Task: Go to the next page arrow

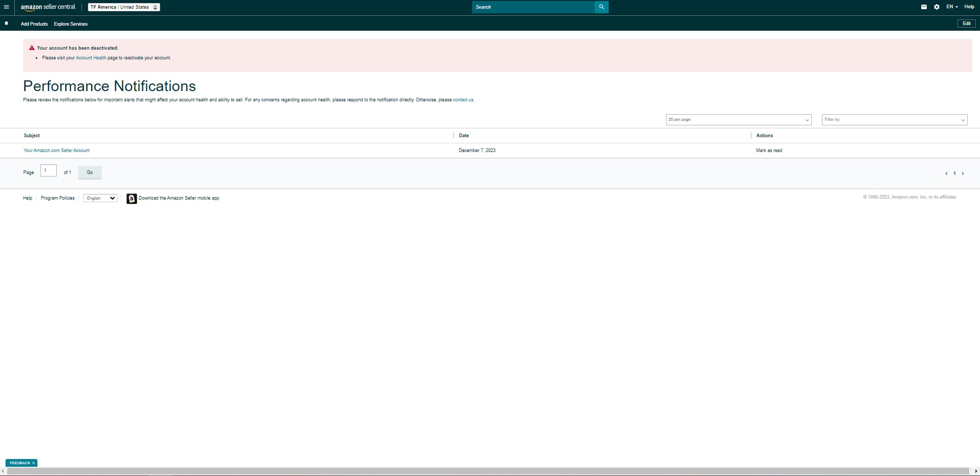Action: (x=963, y=174)
